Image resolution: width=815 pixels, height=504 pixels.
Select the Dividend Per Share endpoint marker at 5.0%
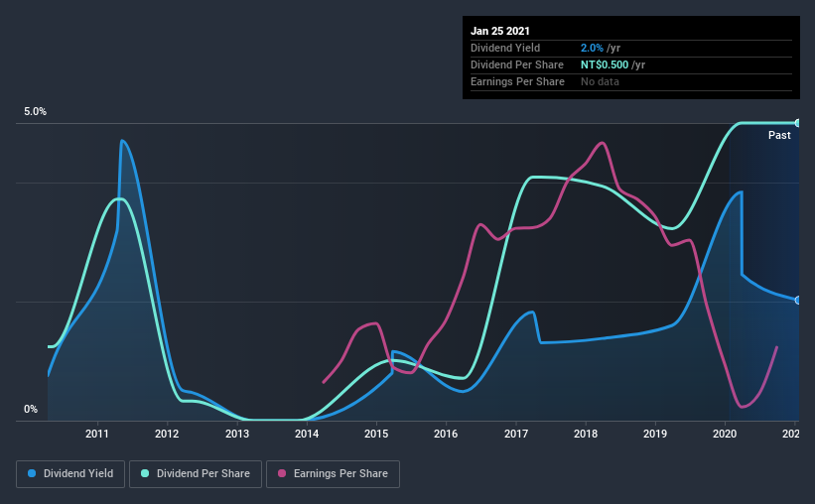coord(797,123)
